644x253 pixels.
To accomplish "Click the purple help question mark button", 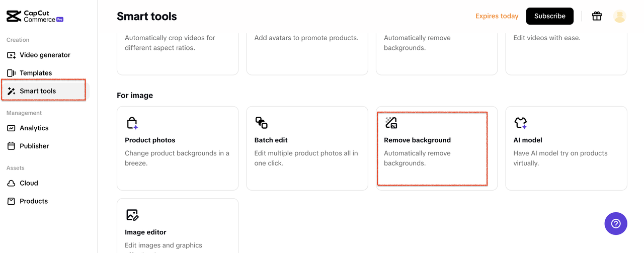I will pos(616,223).
